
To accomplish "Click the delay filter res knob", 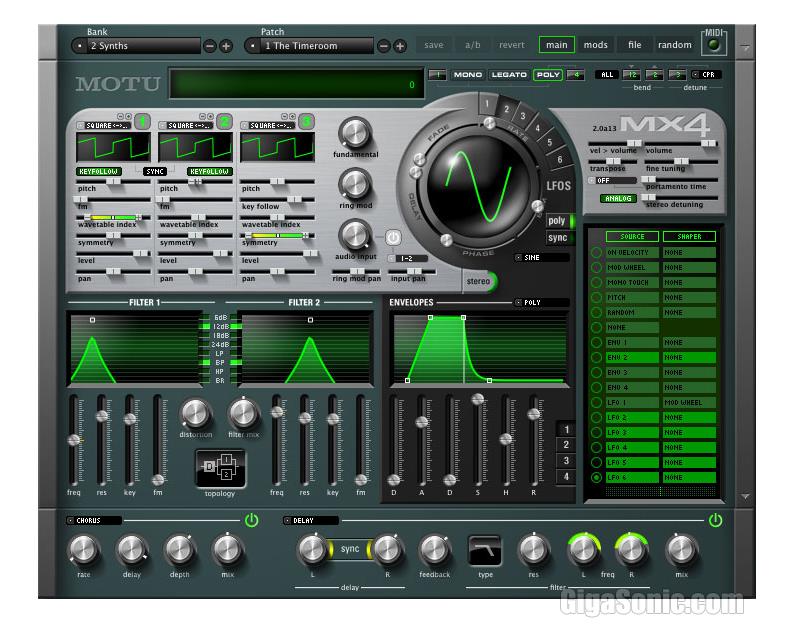I will (x=533, y=550).
